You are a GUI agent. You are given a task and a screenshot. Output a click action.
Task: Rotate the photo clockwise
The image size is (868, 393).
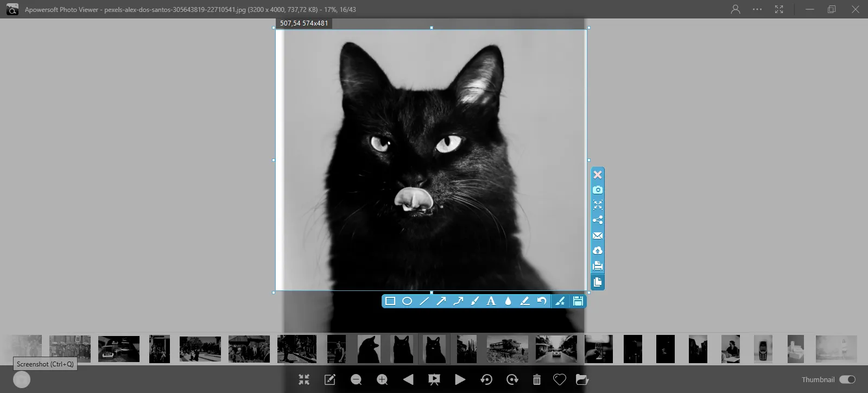(512, 379)
